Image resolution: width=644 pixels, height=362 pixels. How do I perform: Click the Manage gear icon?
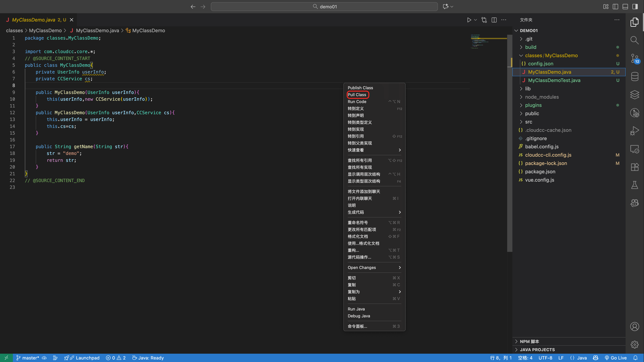coord(634,345)
